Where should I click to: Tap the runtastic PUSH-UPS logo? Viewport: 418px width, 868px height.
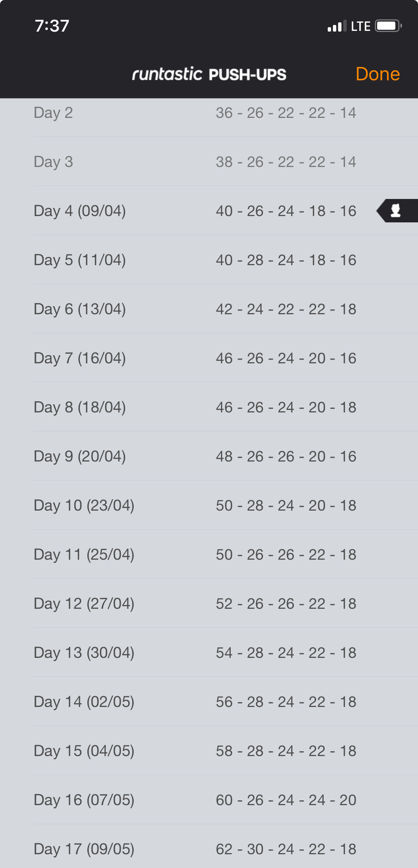point(209,74)
